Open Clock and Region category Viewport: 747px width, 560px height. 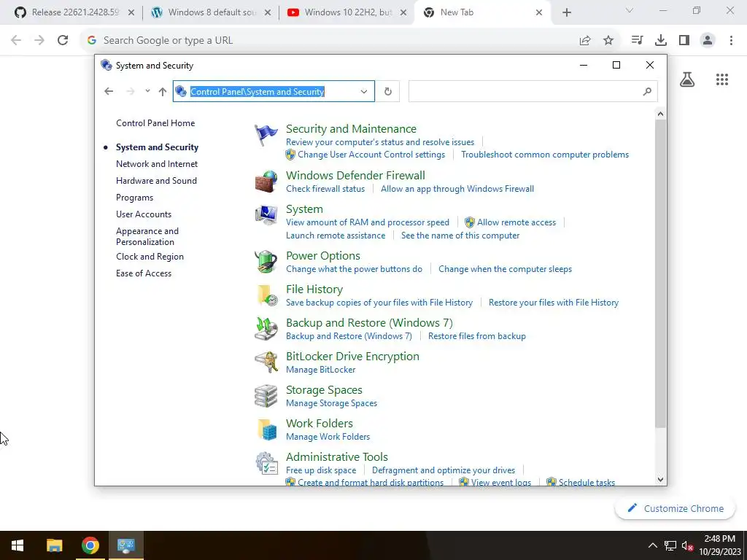[150, 256]
